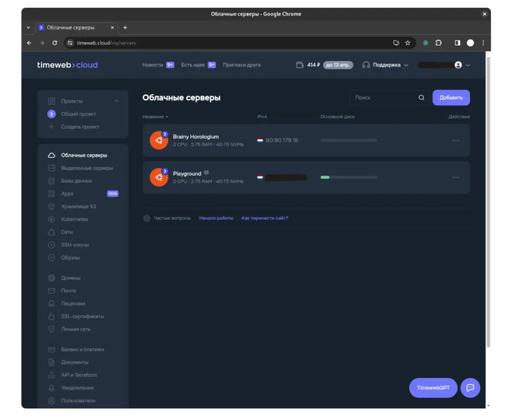
Task: Open Chrome three-dot menu
Action: 483,43
